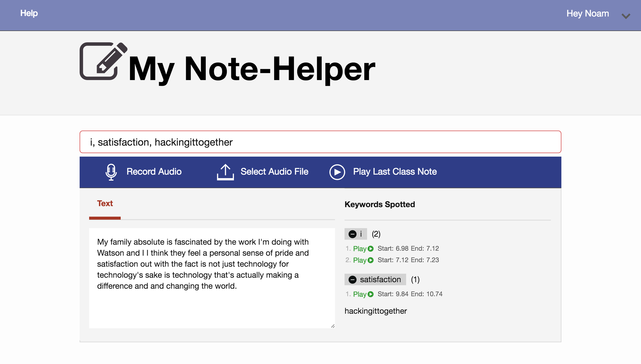641x364 pixels.
Task: Click the unspotted hackingittogether keyword
Action: [376, 311]
